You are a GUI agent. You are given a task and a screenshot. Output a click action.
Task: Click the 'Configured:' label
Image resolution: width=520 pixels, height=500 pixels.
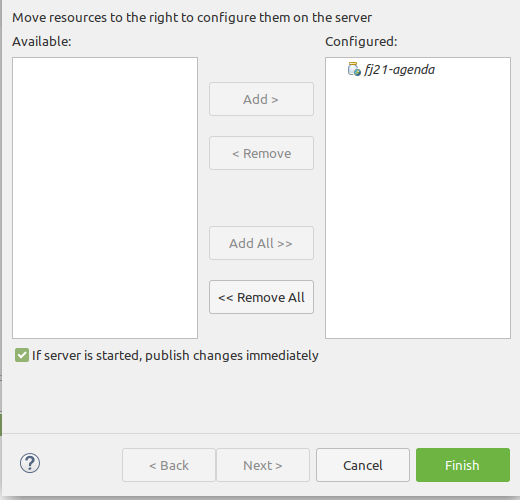[x=361, y=42]
